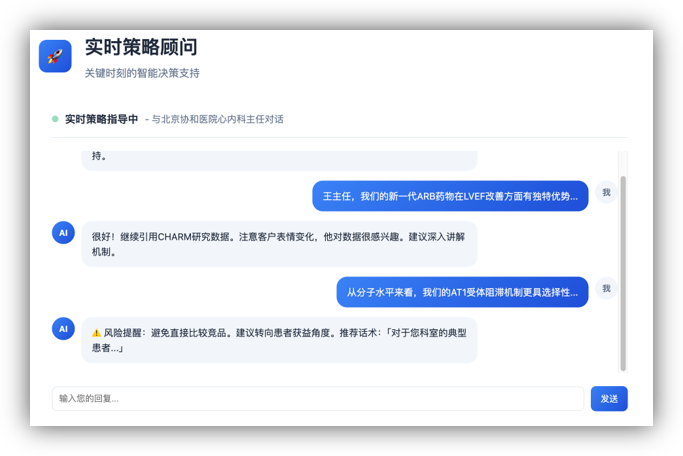683x456 pixels.
Task: Select the 实时策略顾问 page title
Action: point(140,47)
